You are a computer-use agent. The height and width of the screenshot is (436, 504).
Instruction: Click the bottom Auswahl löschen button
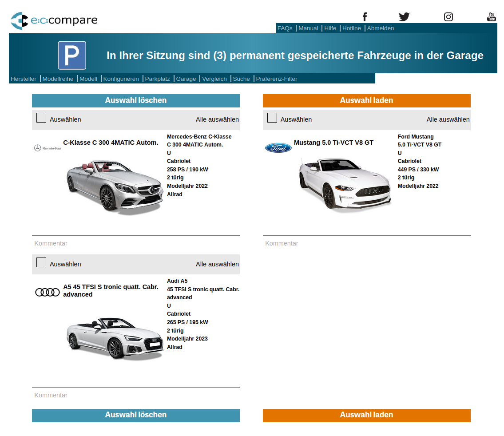coord(136,415)
